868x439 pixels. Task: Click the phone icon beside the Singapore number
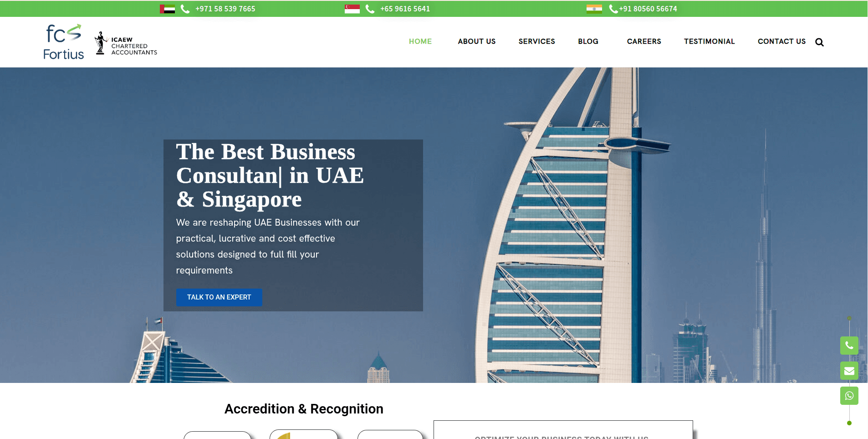click(x=370, y=8)
